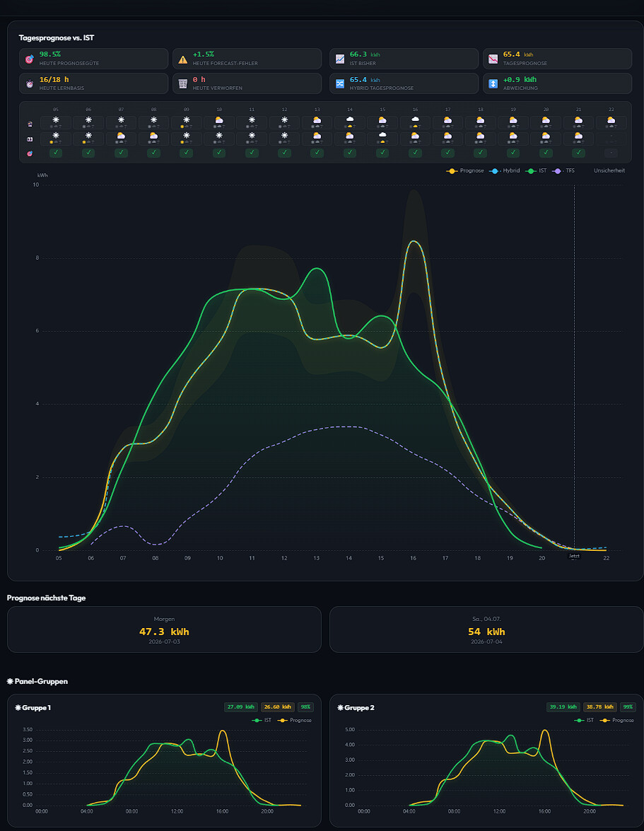Click the Jetzt marker on the main chart
The image size is (644, 831).
(x=574, y=556)
